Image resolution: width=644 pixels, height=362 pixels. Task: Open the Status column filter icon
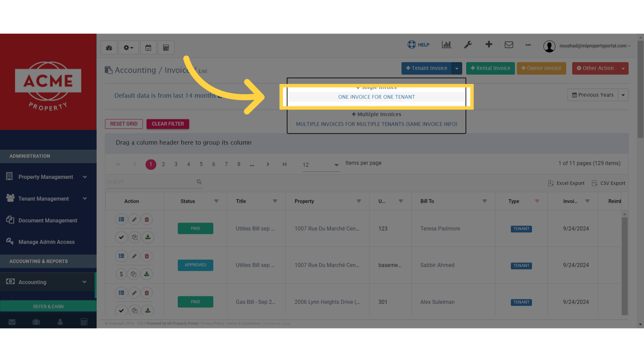click(x=216, y=201)
